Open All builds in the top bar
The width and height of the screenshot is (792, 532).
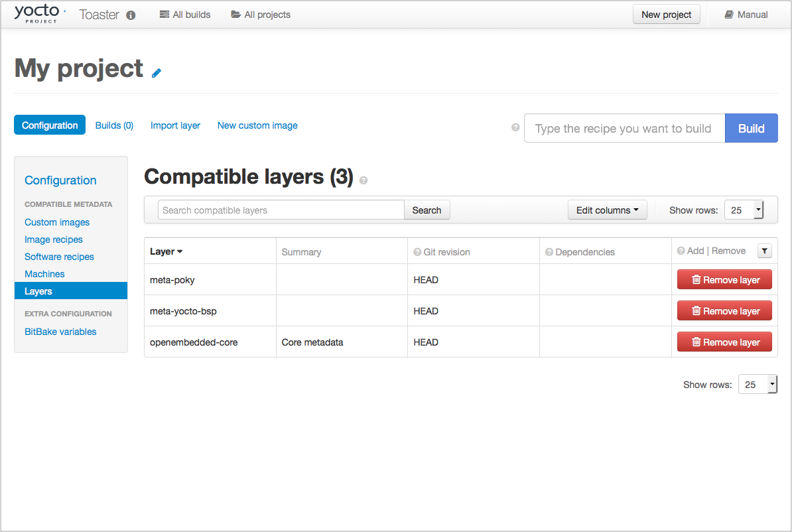pos(185,15)
